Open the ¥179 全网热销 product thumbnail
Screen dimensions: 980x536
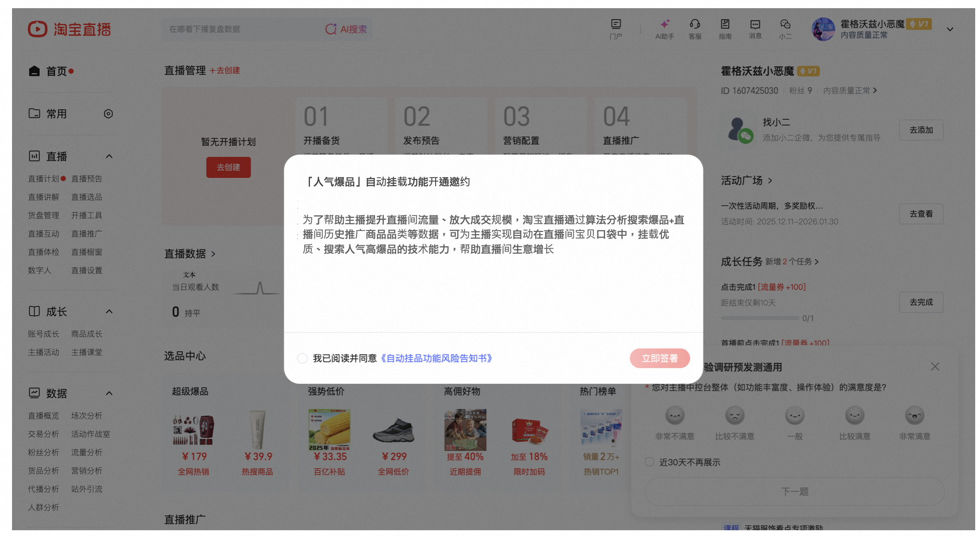click(x=193, y=429)
